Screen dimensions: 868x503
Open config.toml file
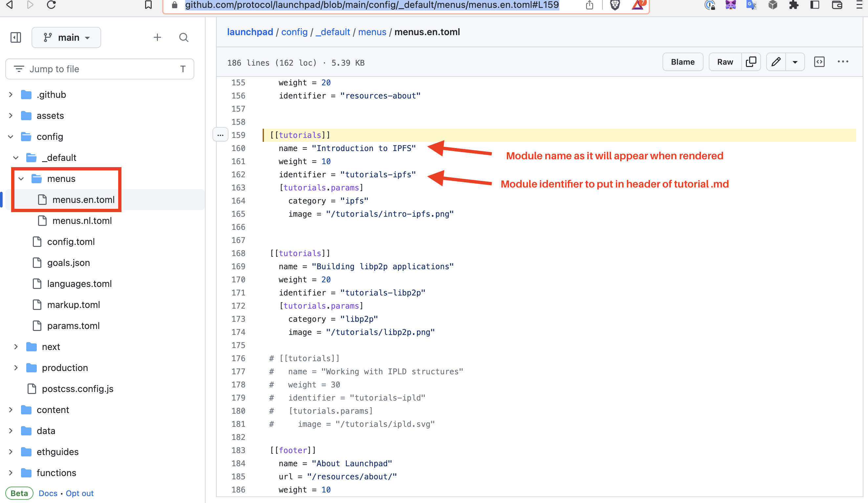pyautogui.click(x=71, y=242)
